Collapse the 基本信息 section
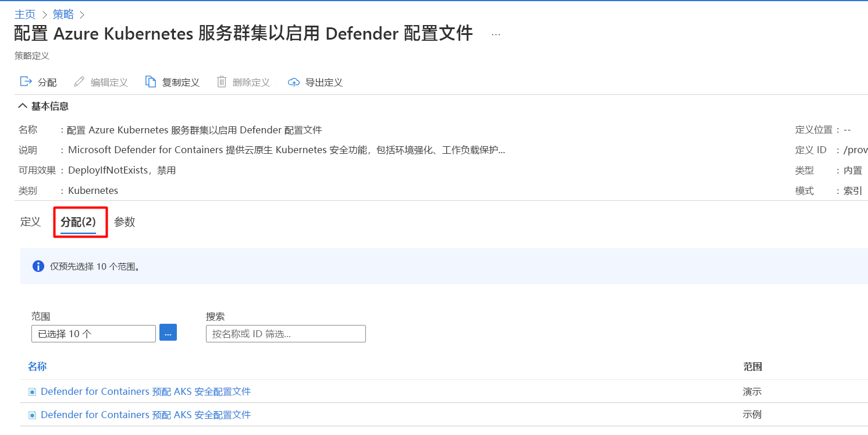Viewport: 868px width, 435px height. point(23,106)
